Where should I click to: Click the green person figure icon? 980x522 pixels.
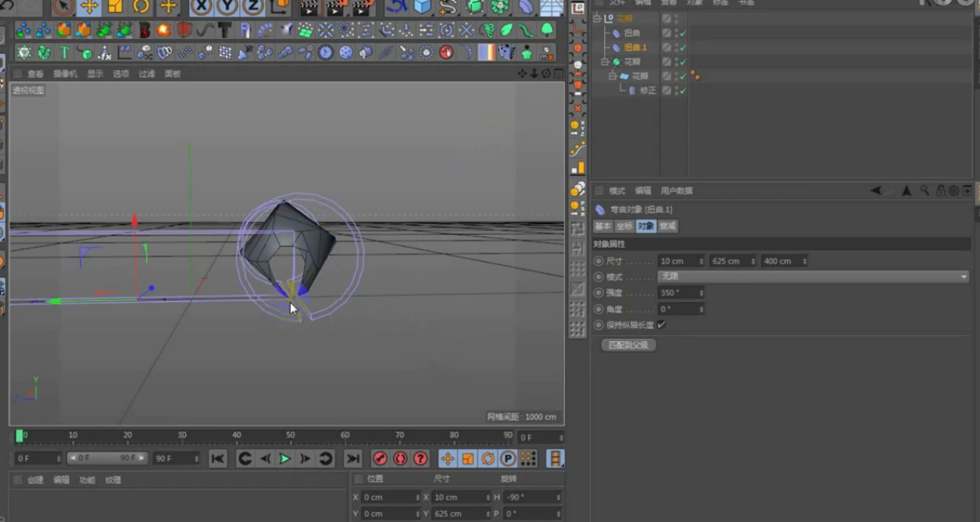(x=527, y=52)
